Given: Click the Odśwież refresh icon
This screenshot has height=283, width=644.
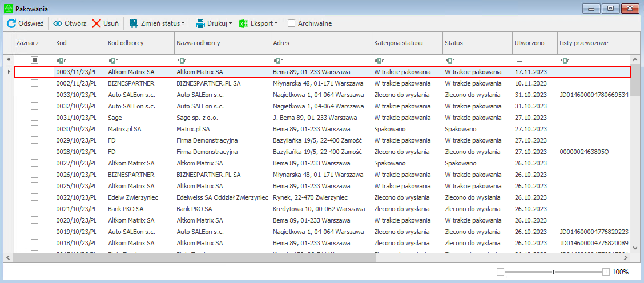Looking at the screenshot, I should 11,23.
